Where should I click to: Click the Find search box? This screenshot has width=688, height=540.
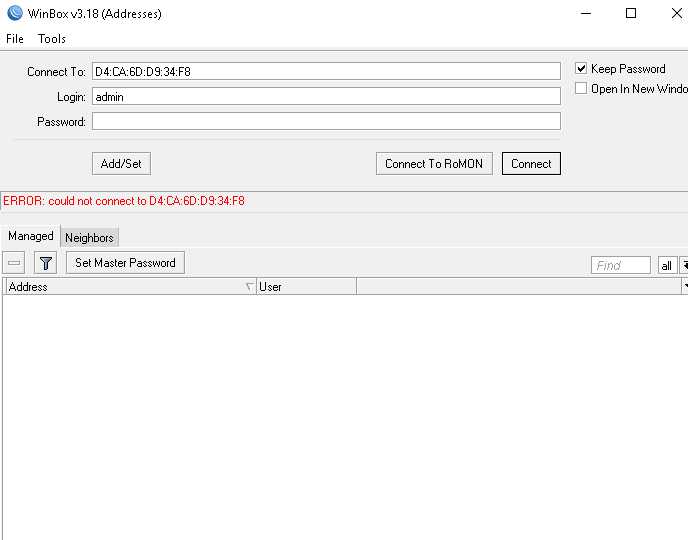click(x=621, y=265)
